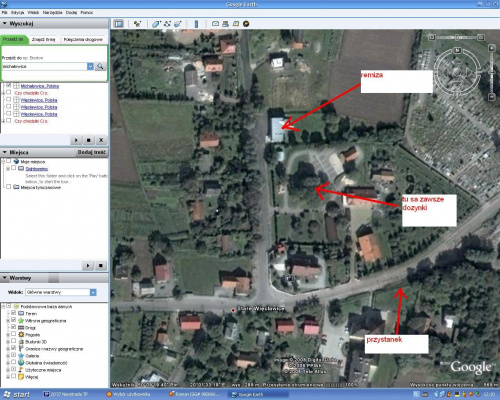Expand the Sightseeing folder tree node
This screenshot has width=500, height=400.
click(8, 169)
